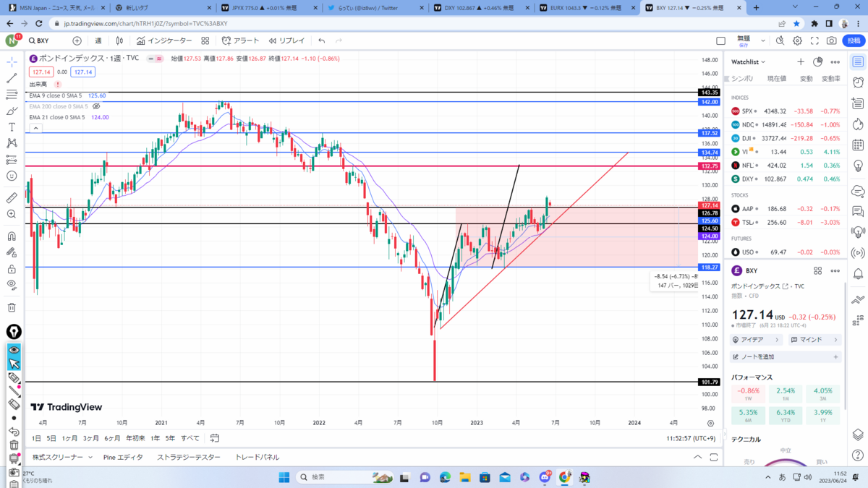Toggle magnet mode in left toolbar

pos(12,236)
